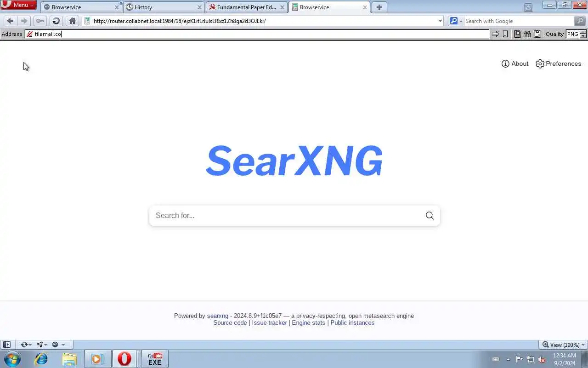Viewport: 588px width, 368px height.
Task: Open the Public instances link
Action: point(352,323)
